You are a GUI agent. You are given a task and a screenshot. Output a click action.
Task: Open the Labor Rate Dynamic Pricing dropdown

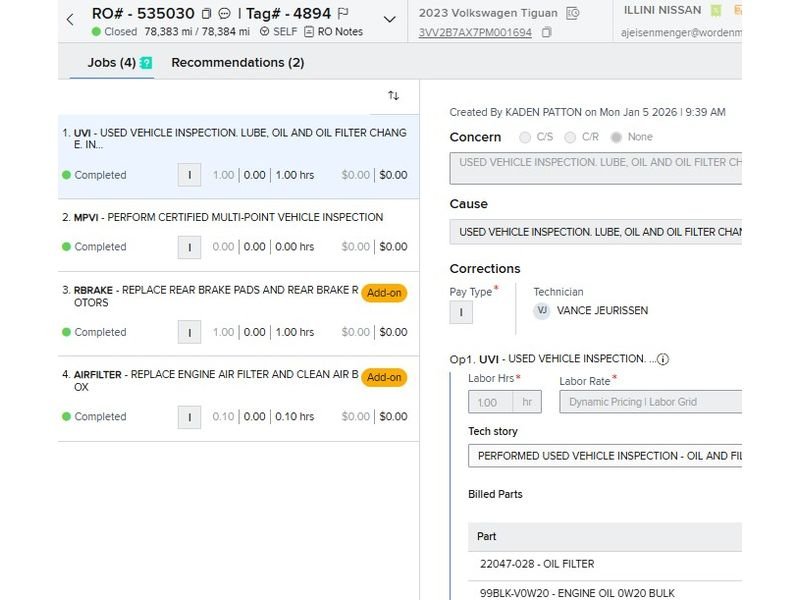pos(650,402)
